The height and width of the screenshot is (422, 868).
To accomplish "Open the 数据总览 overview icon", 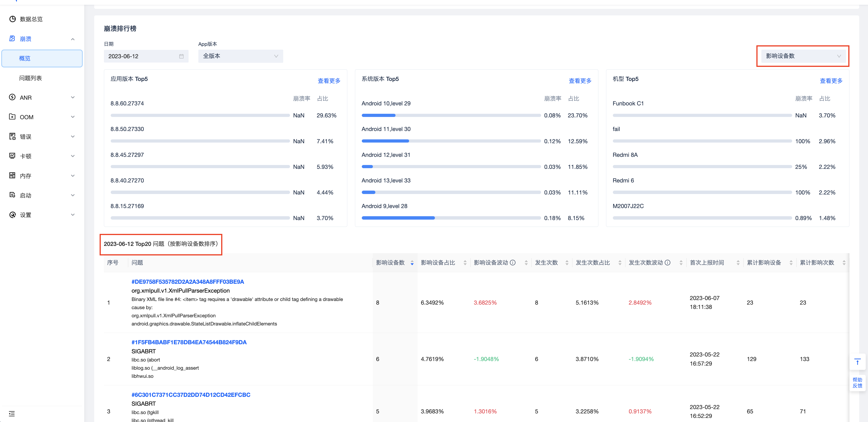I will pos(12,19).
